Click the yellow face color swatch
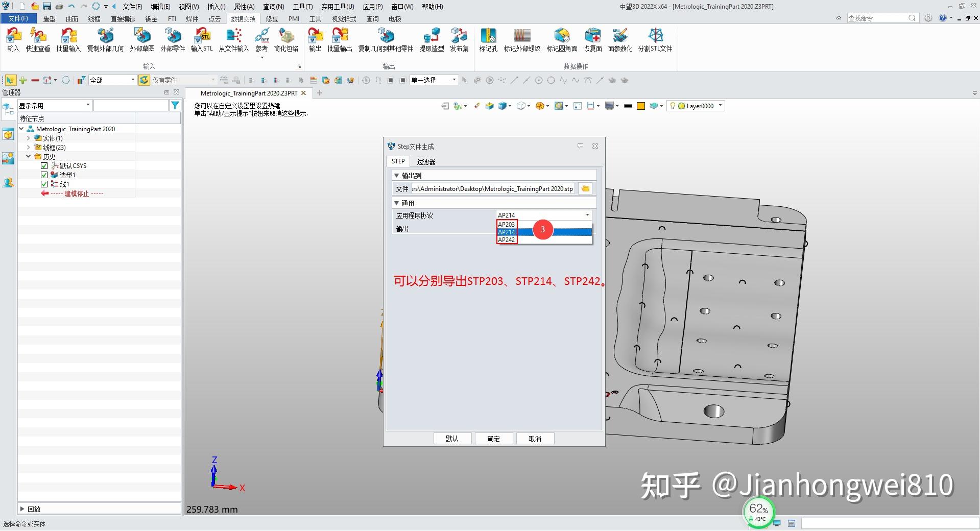This screenshot has width=980, height=531. click(x=640, y=106)
